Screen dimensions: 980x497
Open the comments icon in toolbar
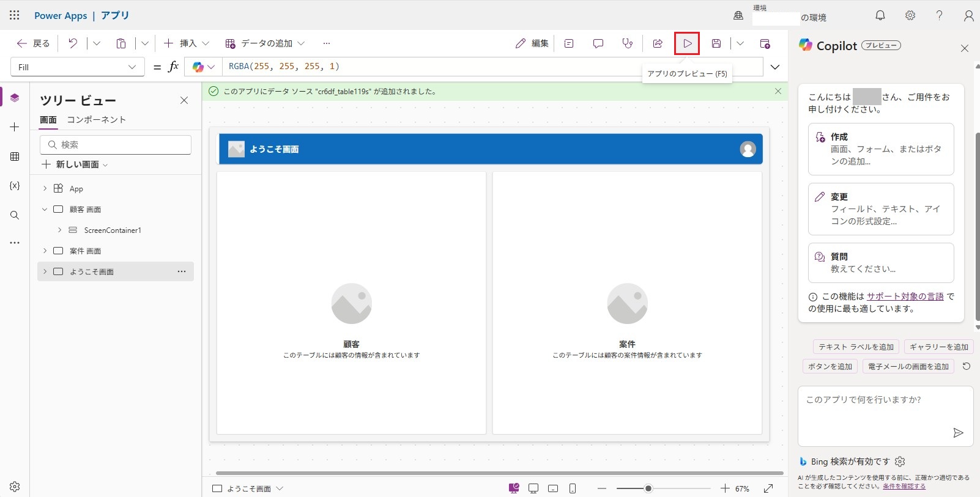coord(598,43)
